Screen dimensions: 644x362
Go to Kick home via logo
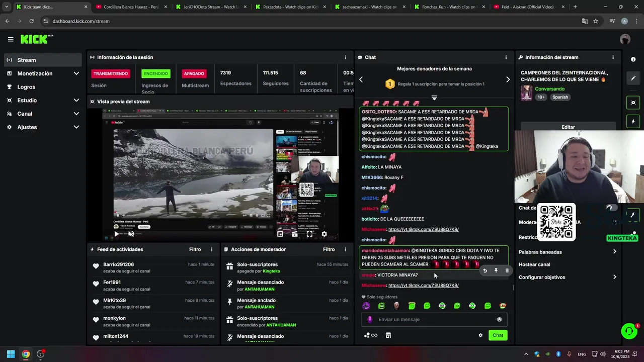(37, 39)
